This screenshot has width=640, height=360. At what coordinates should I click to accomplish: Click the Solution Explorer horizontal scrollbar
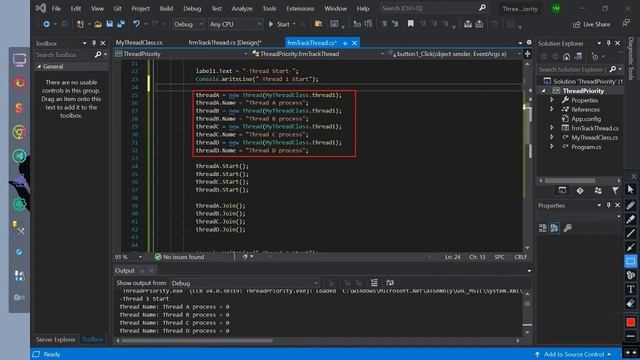point(570,180)
